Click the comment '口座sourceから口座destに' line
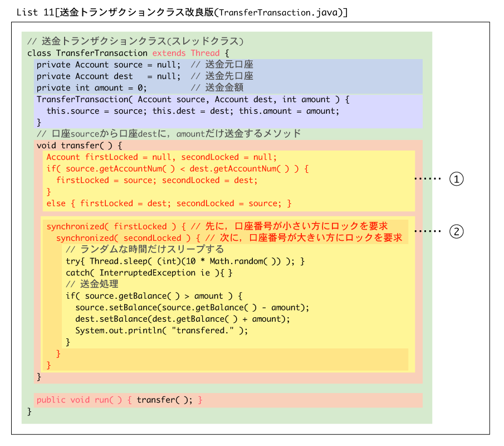This screenshot has height=446, width=504. pyautogui.click(x=169, y=134)
